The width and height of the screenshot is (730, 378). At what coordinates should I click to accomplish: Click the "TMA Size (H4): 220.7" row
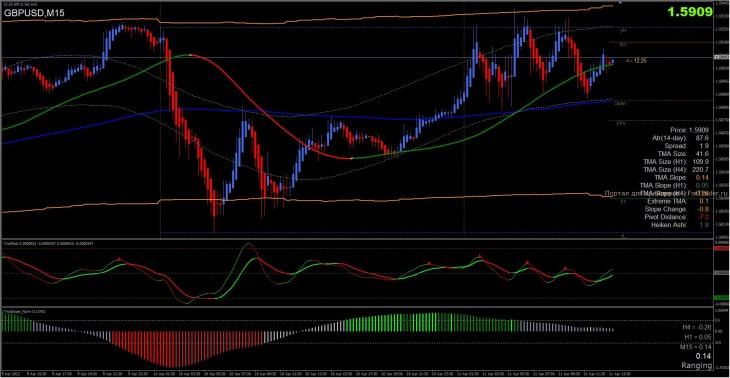click(x=676, y=169)
